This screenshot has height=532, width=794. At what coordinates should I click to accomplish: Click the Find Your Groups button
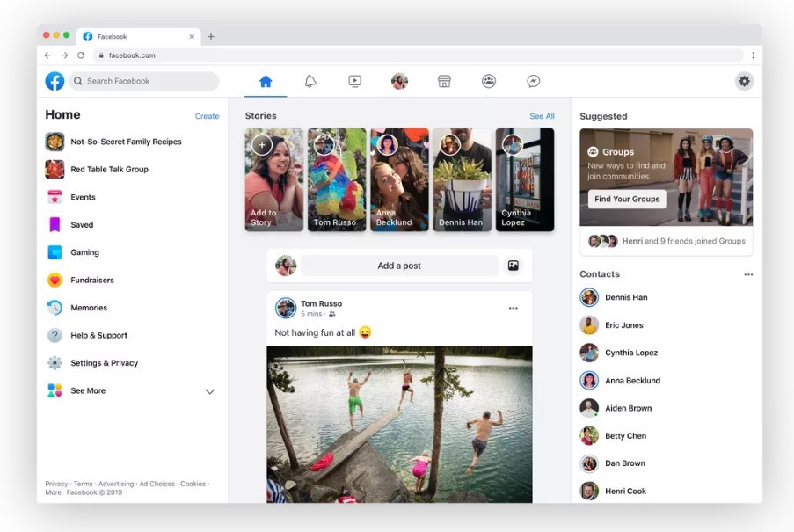pyautogui.click(x=627, y=200)
